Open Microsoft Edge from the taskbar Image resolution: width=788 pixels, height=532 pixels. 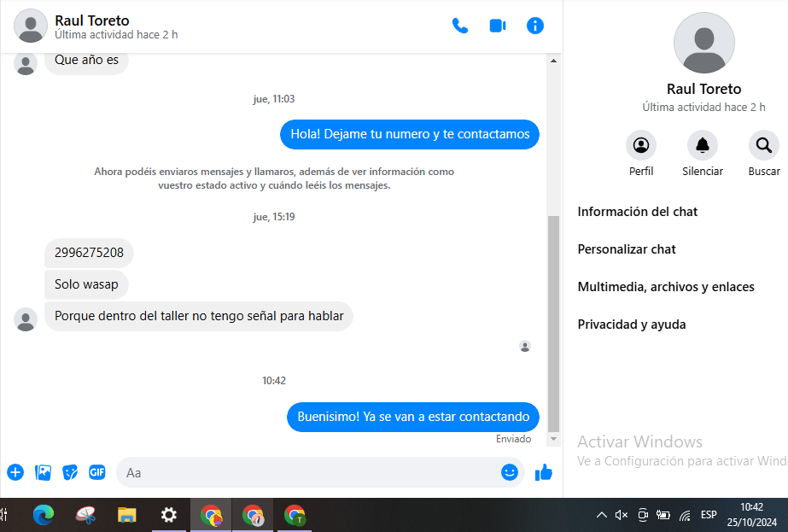(x=44, y=516)
